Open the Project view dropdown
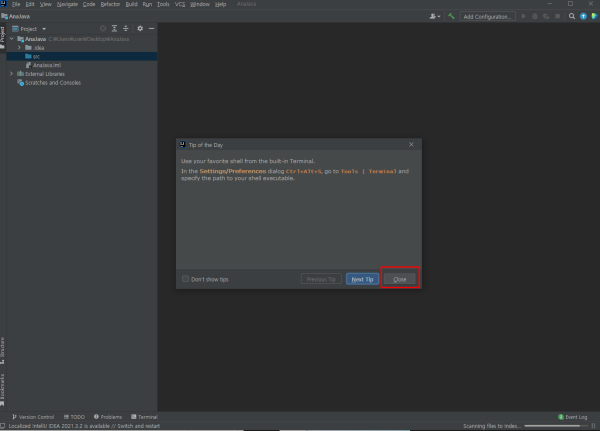This screenshot has width=600, height=431. (29, 29)
